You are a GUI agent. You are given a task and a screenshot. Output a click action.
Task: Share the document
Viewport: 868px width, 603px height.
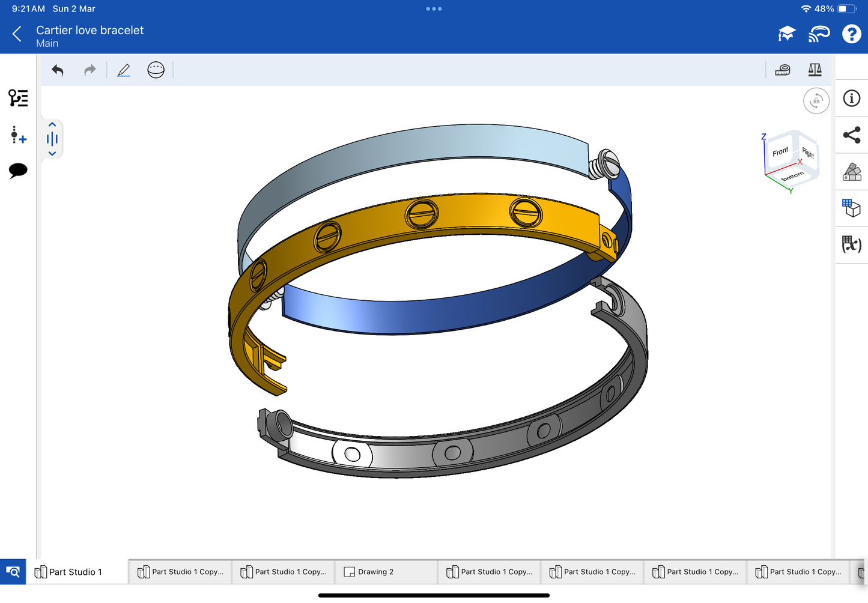coord(851,135)
